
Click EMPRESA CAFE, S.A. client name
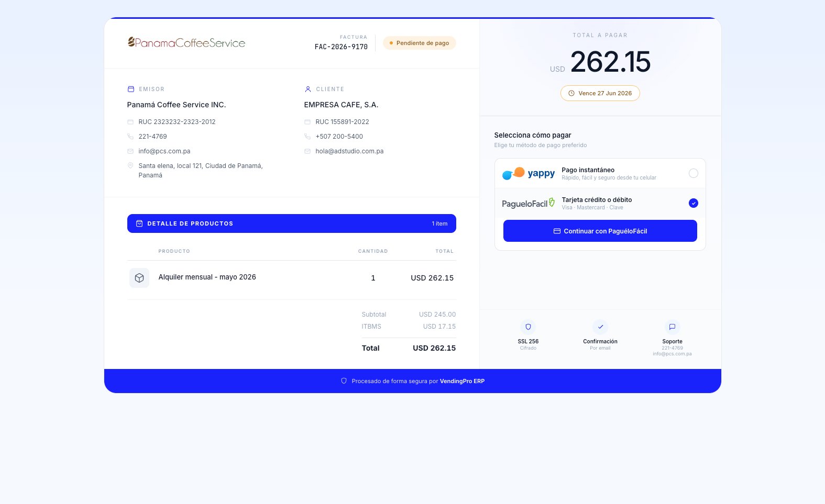click(341, 105)
